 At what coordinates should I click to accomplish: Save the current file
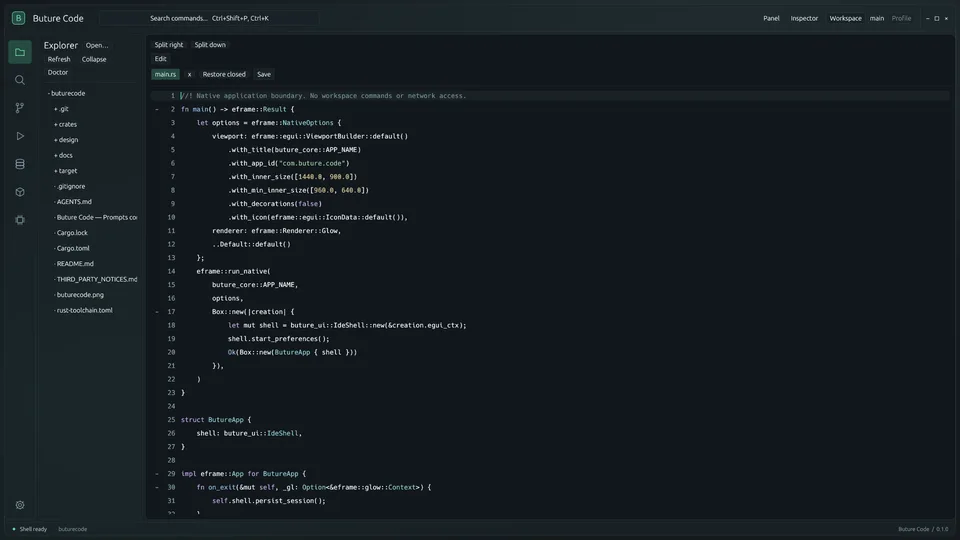(264, 74)
